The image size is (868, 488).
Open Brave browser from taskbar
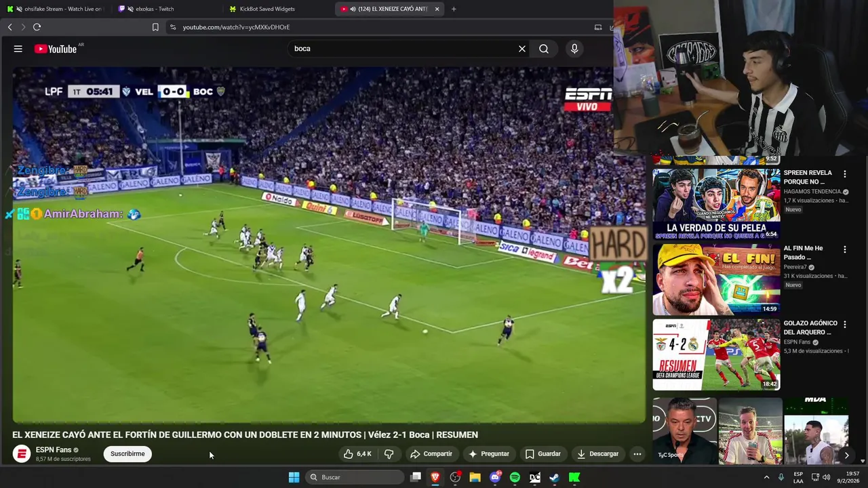435,477
